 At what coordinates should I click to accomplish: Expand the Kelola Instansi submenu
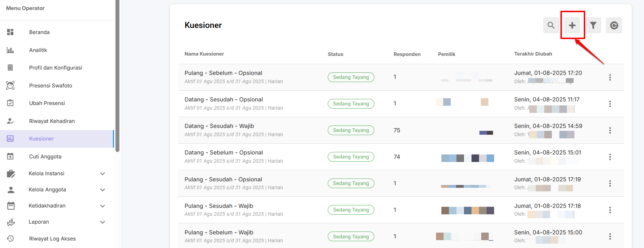(103, 174)
